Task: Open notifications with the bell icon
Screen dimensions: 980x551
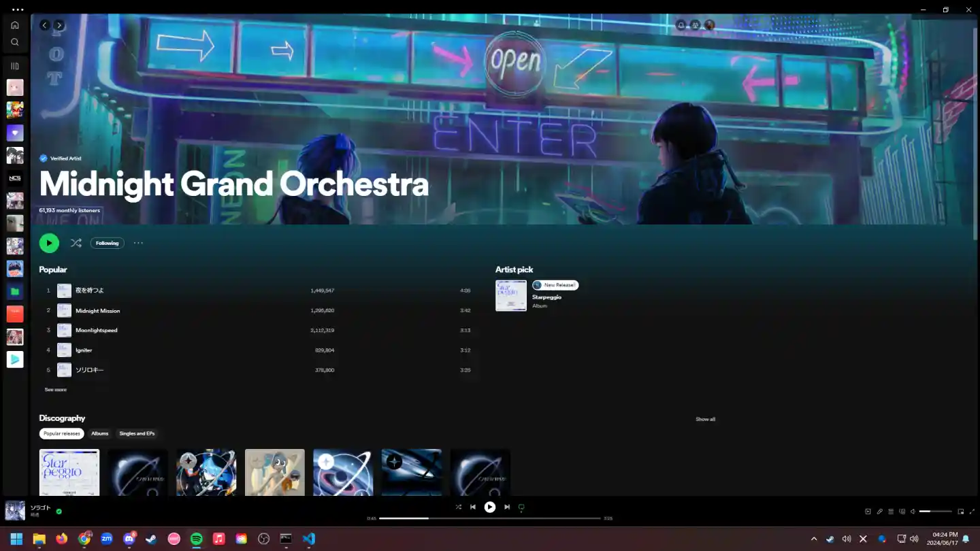Action: [x=681, y=25]
